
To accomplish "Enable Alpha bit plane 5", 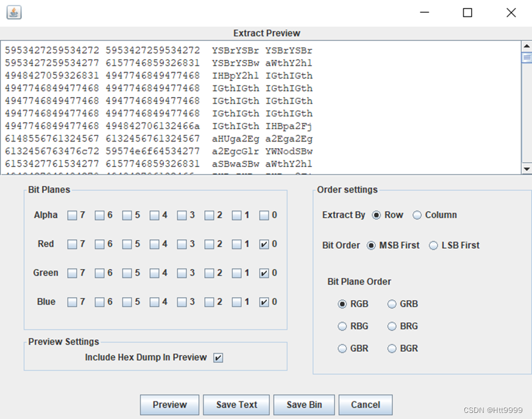I will point(127,215).
